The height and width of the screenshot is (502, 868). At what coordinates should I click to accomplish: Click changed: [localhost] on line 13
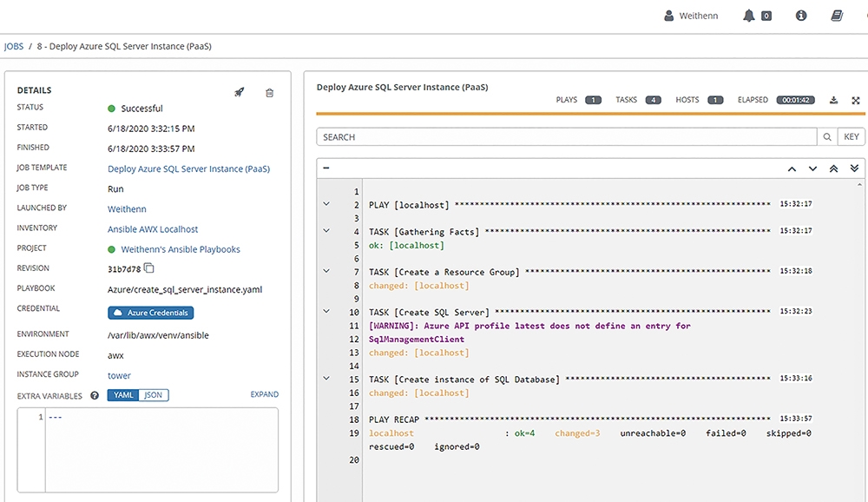(x=418, y=353)
